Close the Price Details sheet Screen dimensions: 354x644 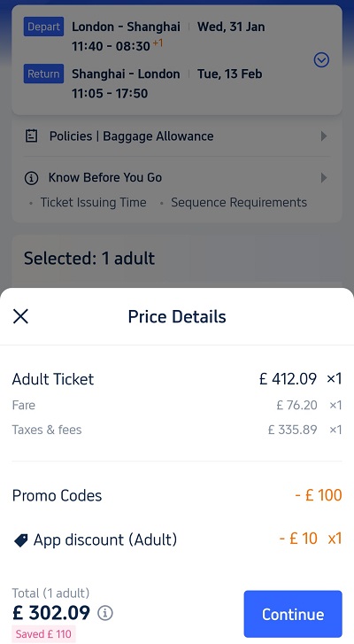coord(20,316)
